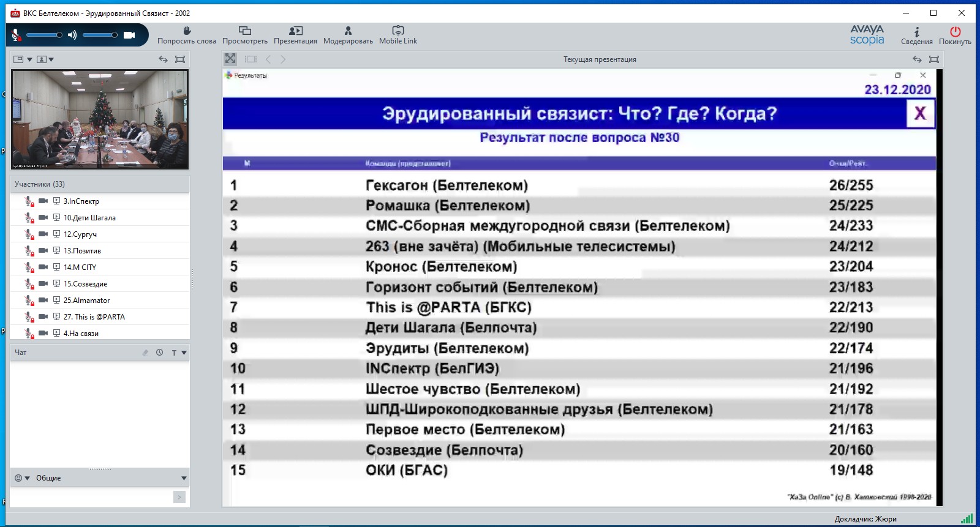Screen dimensions: 980x527
Task: Check the signal strength bars icon
Action: pos(967,519)
